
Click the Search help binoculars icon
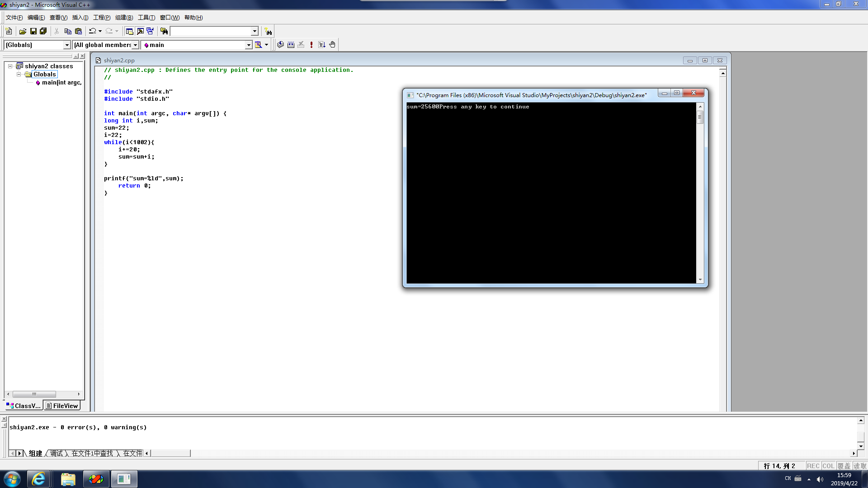pos(269,32)
